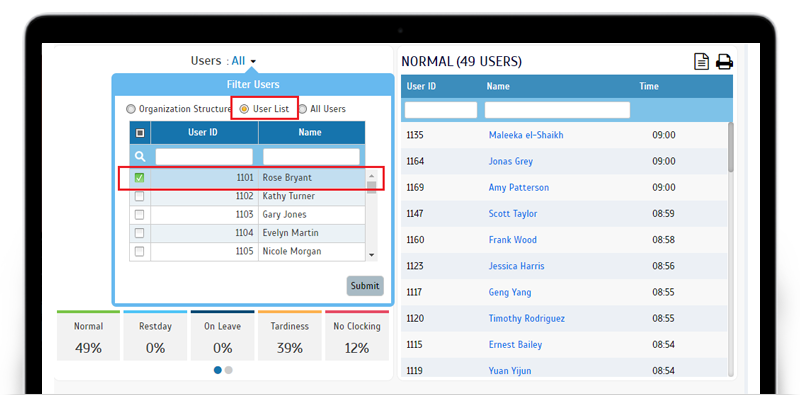
Task: Open the Normal 49% status tile
Action: 88,336
